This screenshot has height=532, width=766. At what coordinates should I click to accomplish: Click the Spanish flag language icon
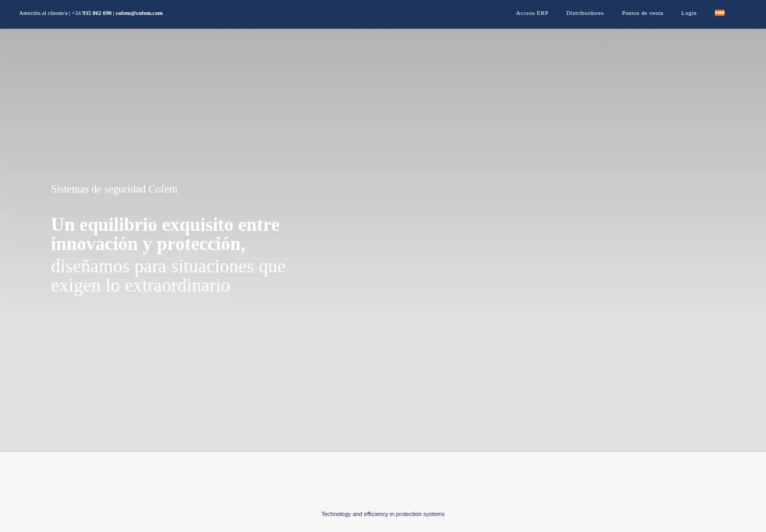[719, 13]
